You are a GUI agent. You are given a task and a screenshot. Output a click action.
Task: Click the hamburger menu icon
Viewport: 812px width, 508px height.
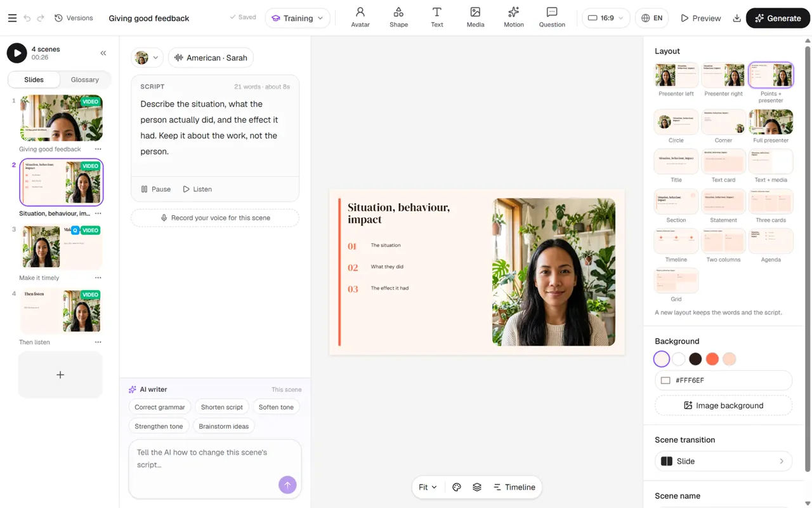click(12, 18)
